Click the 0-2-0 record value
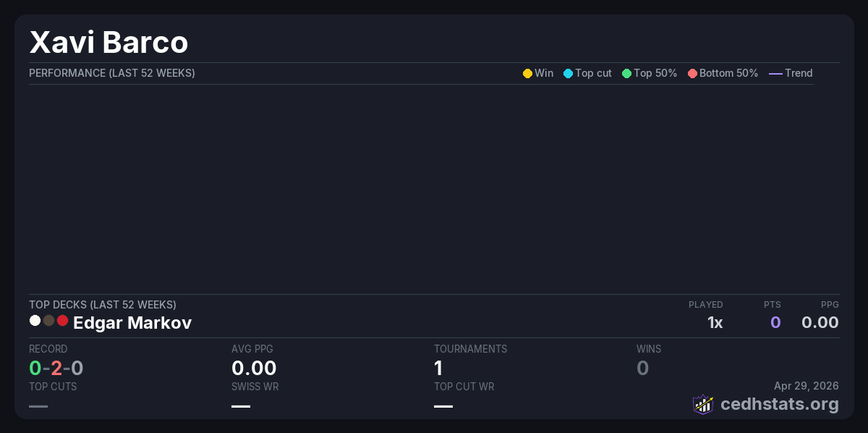Image resolution: width=868 pixels, height=433 pixels. (56, 369)
